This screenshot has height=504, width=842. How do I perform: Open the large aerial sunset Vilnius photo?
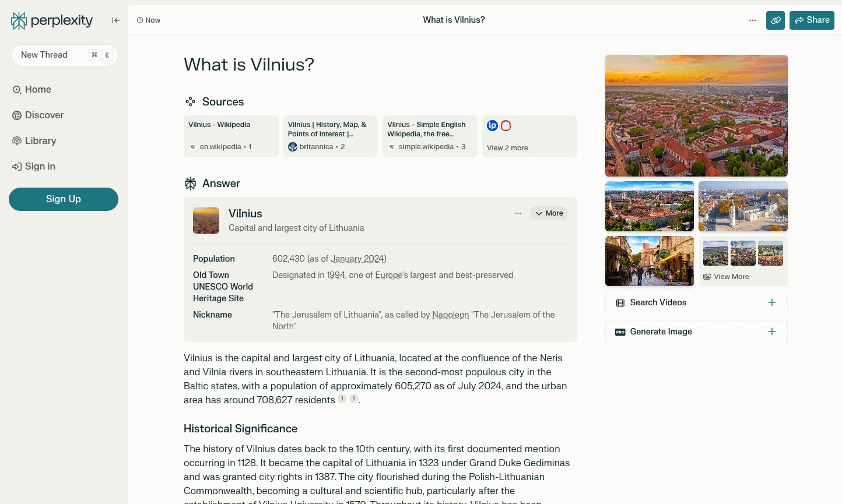point(696,115)
